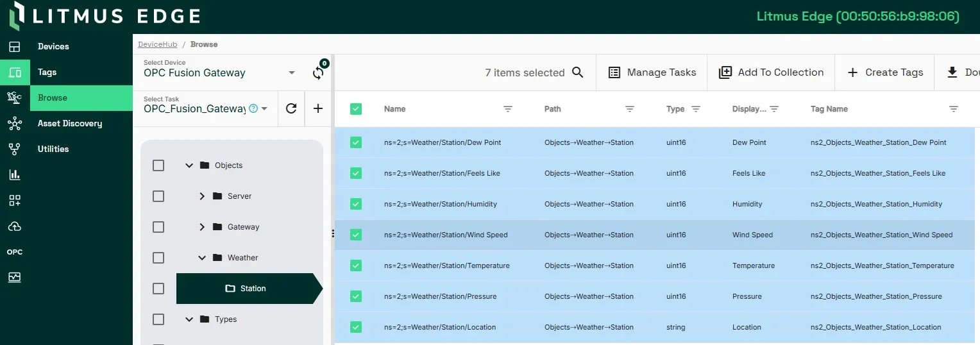Image resolution: width=980 pixels, height=345 pixels.
Task: Open the help icon beside the OPC_Fusion_Gateway task
Action: pos(253,108)
